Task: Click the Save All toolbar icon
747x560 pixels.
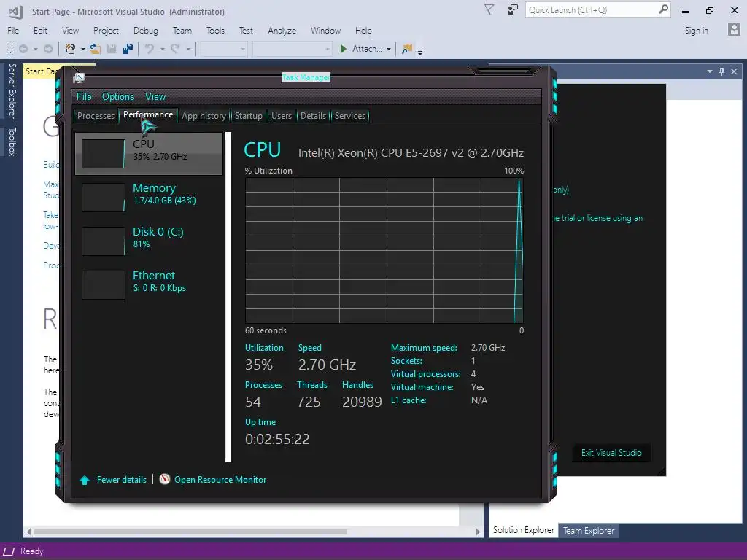Action: pos(128,49)
